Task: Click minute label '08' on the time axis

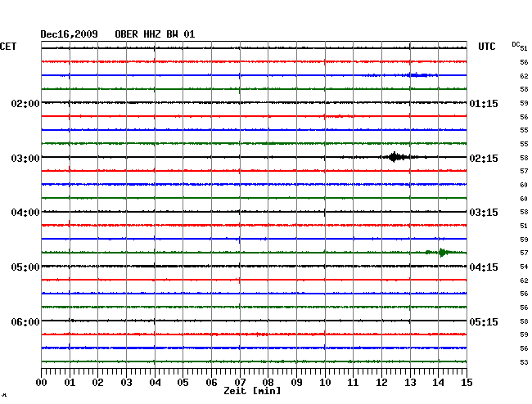Action: point(268,382)
